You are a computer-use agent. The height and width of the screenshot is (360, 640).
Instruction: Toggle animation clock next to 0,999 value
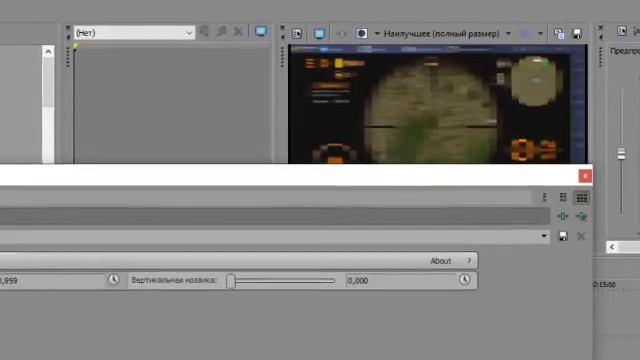(113, 280)
